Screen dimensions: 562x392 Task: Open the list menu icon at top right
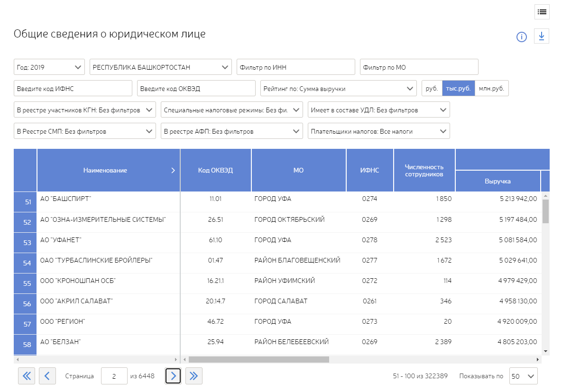pos(542,12)
